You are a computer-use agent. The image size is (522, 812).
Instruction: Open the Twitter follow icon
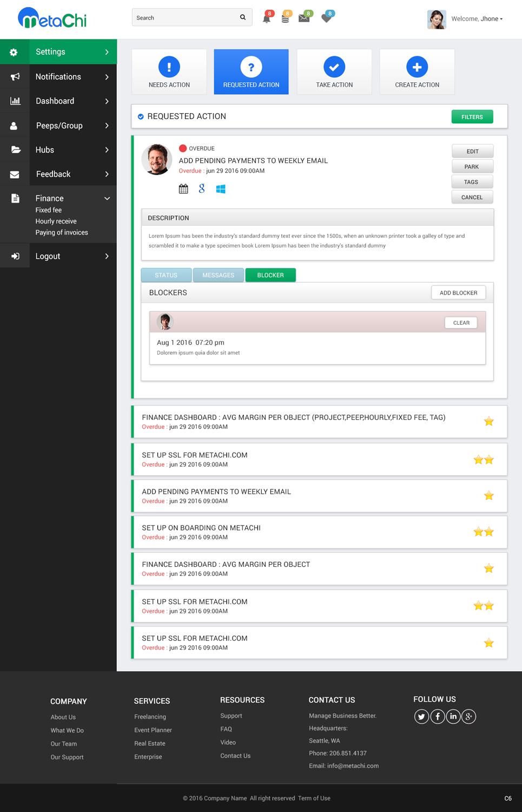coord(421,717)
